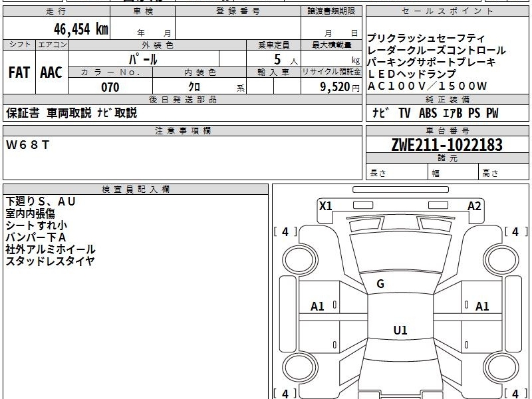Image resolution: width=532 pixels, height=399 pixels.
Task: Select the interior color value クロ
Action: click(194, 87)
